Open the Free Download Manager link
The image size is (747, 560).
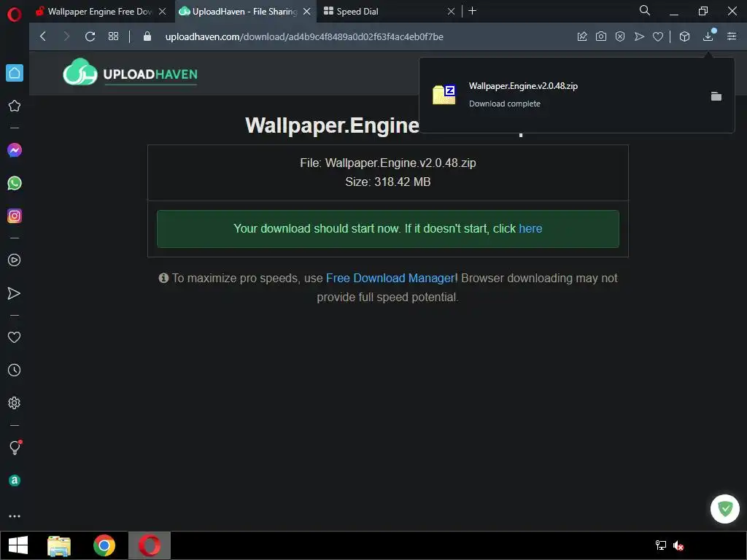coord(390,278)
